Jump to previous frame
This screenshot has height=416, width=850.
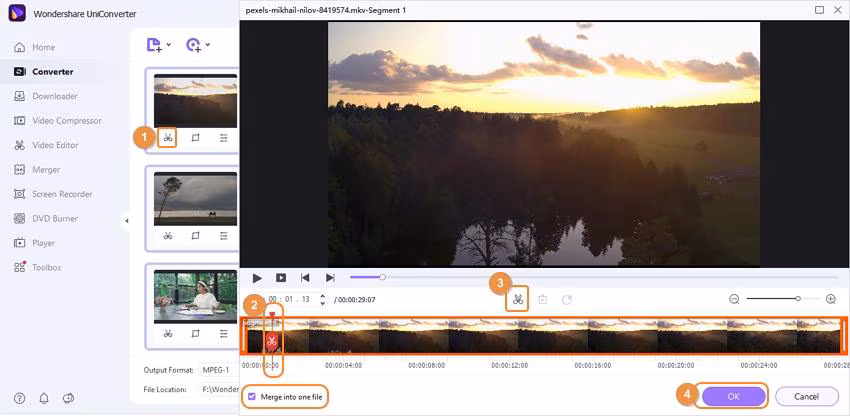305,278
